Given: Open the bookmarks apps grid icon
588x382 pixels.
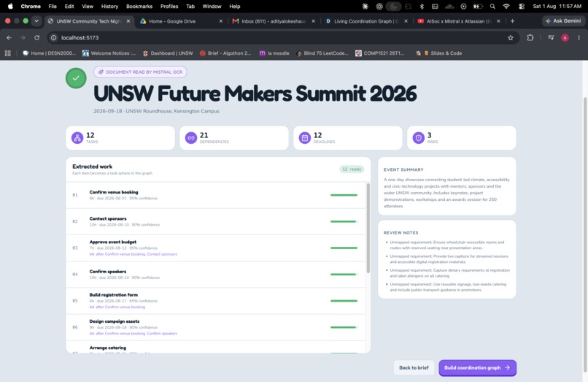Looking at the screenshot, I should coord(7,53).
